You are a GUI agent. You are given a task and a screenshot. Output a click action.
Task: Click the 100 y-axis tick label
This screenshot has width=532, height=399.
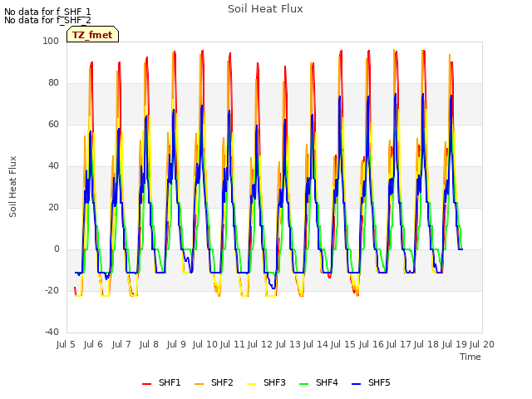click(x=51, y=41)
